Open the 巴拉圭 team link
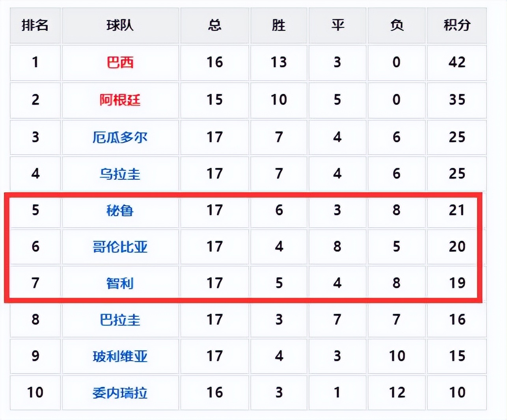The image size is (507, 420). coord(120,320)
